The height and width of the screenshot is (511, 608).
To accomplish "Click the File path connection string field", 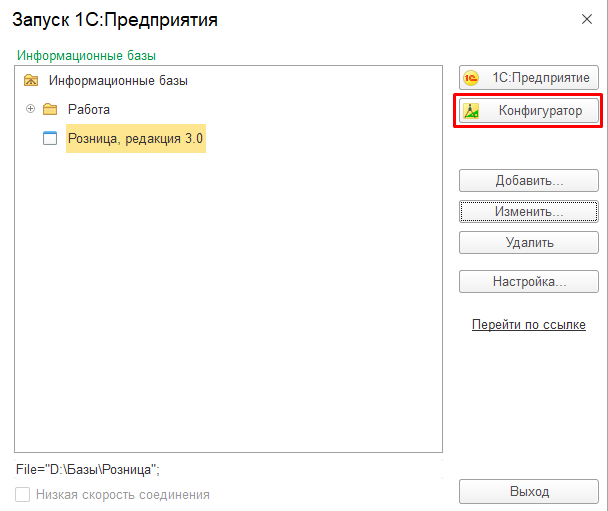I will pyautogui.click(x=229, y=470).
